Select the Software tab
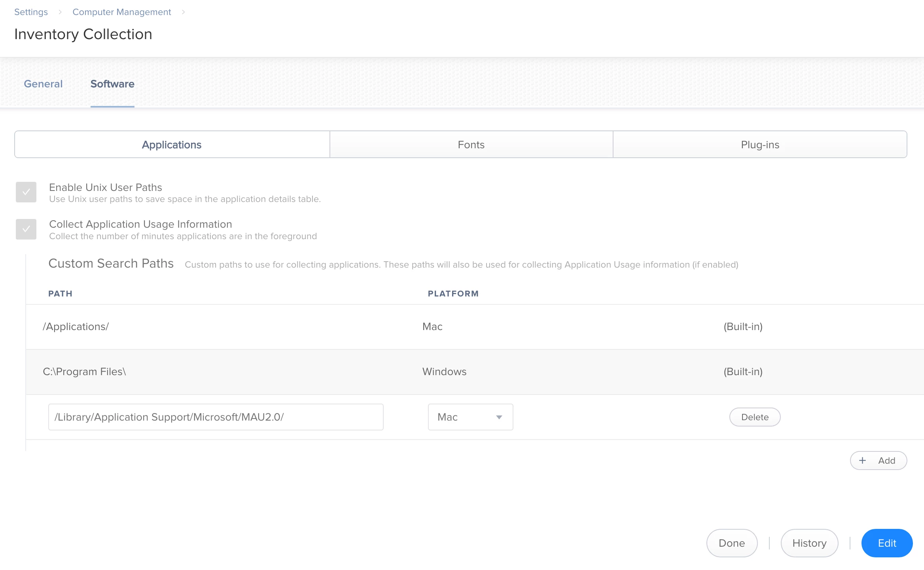Image resolution: width=924 pixels, height=570 pixels. click(x=112, y=84)
